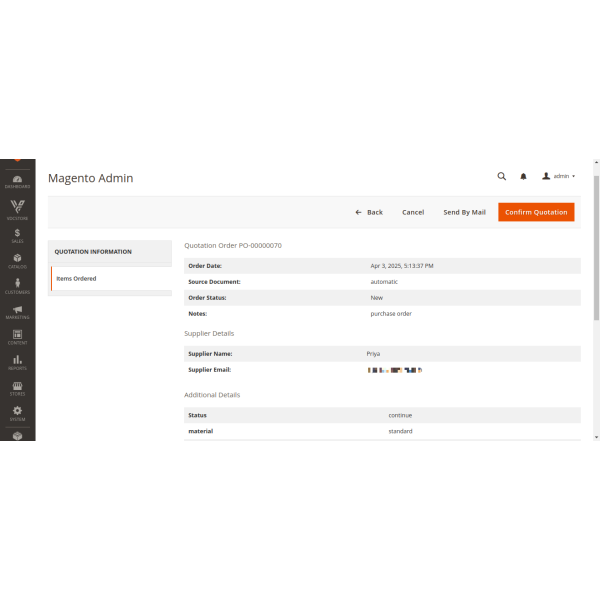Screen dimensions: 600x600
Task: Open the Stores sidebar menu
Action: click(x=17, y=387)
